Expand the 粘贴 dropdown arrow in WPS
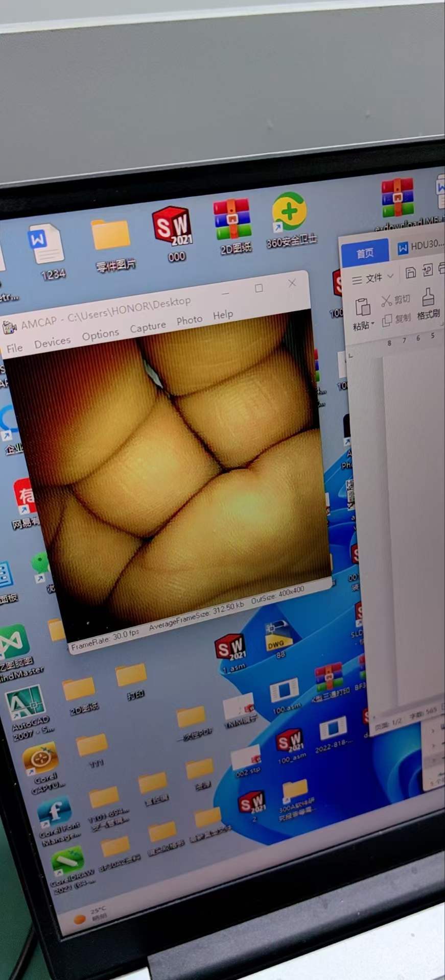 pyautogui.click(x=373, y=324)
